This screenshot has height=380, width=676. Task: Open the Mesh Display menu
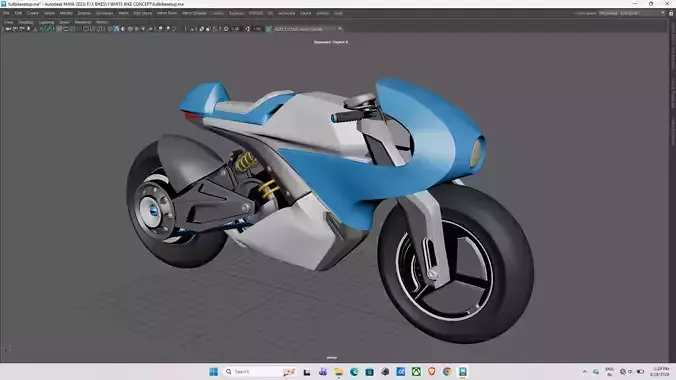194,13
